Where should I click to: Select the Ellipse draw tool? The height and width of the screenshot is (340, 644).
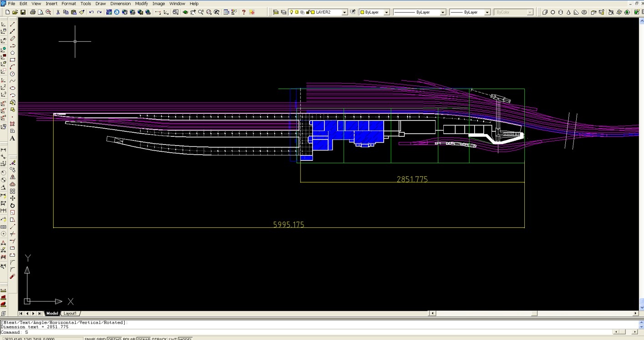pos(12,88)
